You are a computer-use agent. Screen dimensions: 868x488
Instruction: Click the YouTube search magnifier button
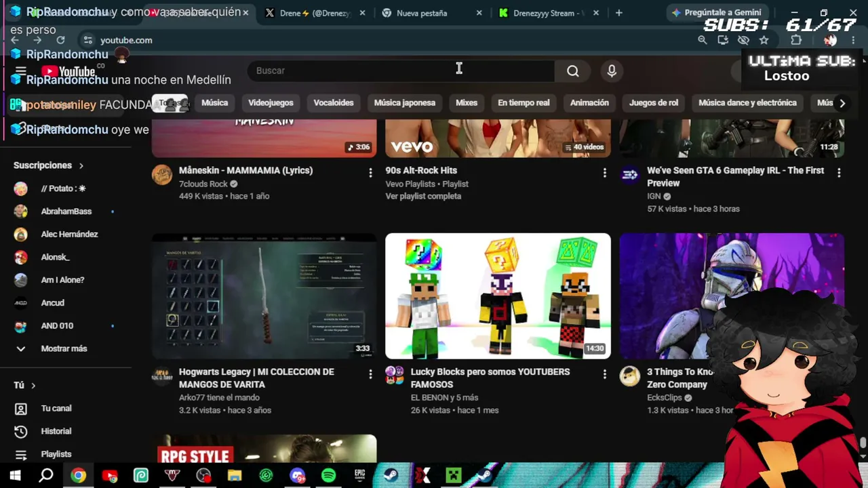point(572,70)
